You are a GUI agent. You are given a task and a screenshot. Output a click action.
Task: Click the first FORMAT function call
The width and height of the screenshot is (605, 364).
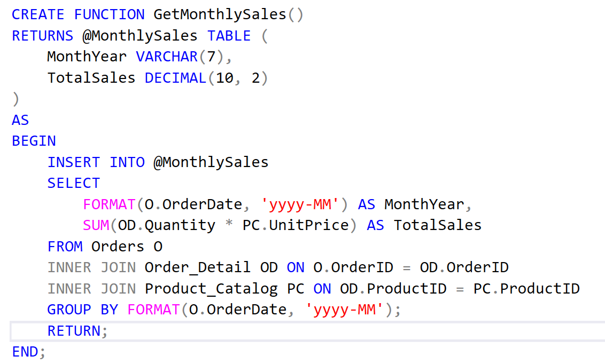point(109,204)
